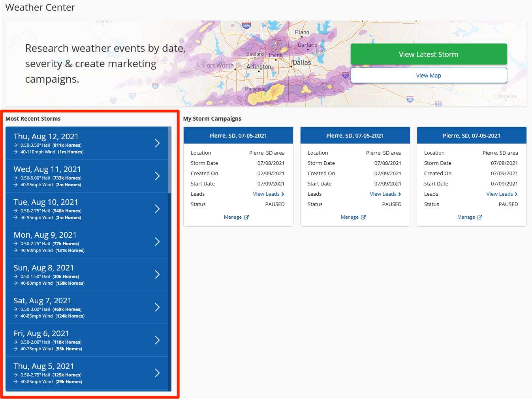Click the green View Latest Storm button
Viewport: 532px width, 399px height.
(429, 54)
